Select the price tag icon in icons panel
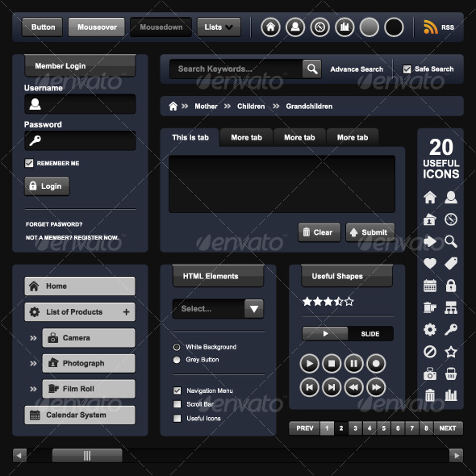 pos(451,263)
